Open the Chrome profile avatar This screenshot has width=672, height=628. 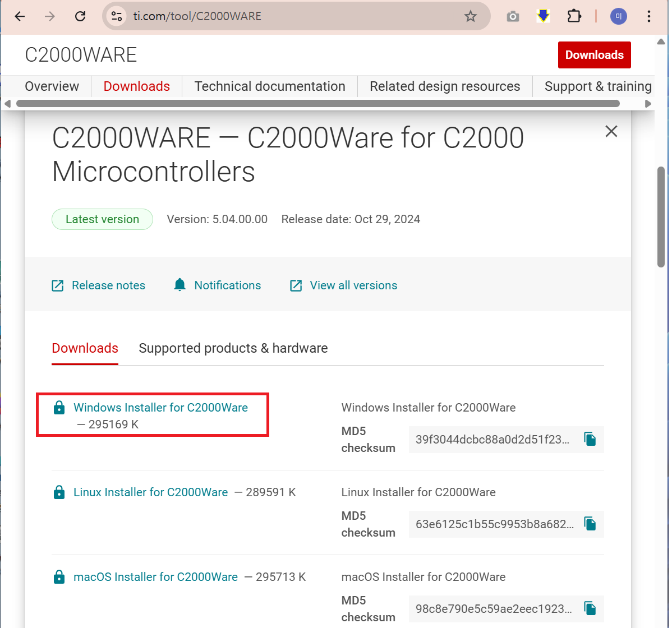tap(618, 16)
